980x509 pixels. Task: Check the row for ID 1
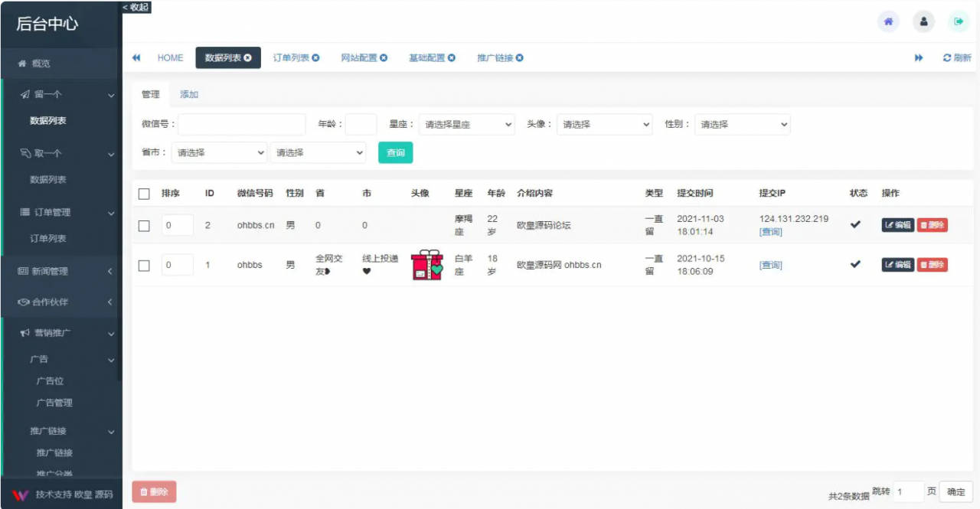[144, 266]
